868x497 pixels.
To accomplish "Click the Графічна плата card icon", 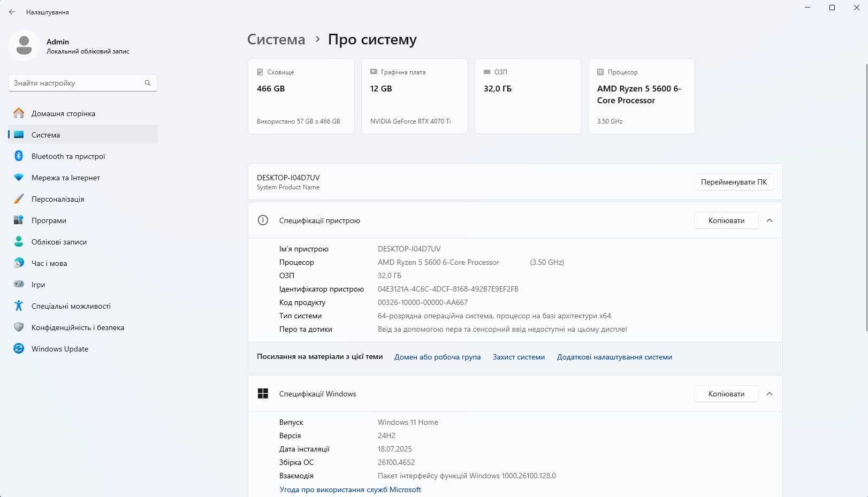I will [x=374, y=72].
